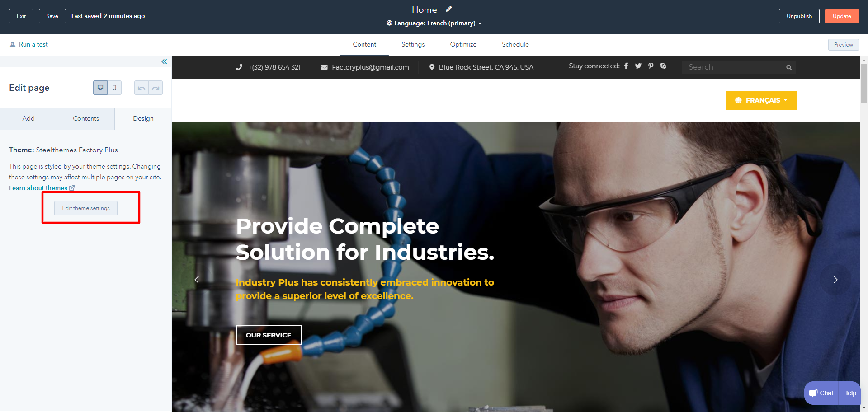The image size is (868, 412).
Task: Switch to desktop preview view
Action: coord(100,88)
